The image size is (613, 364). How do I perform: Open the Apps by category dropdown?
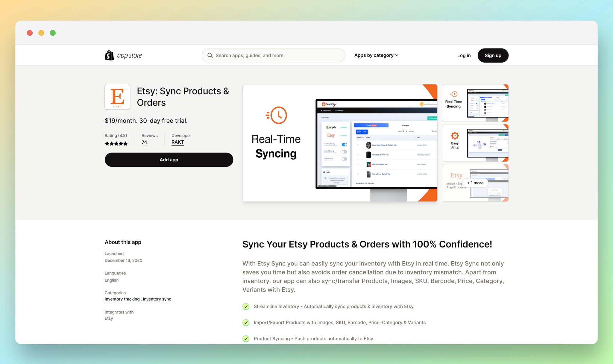pyautogui.click(x=376, y=55)
